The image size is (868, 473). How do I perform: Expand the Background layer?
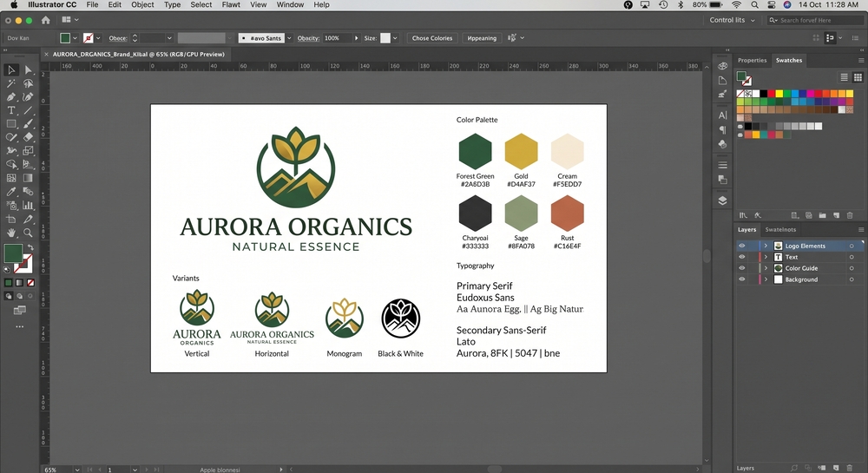pyautogui.click(x=766, y=279)
